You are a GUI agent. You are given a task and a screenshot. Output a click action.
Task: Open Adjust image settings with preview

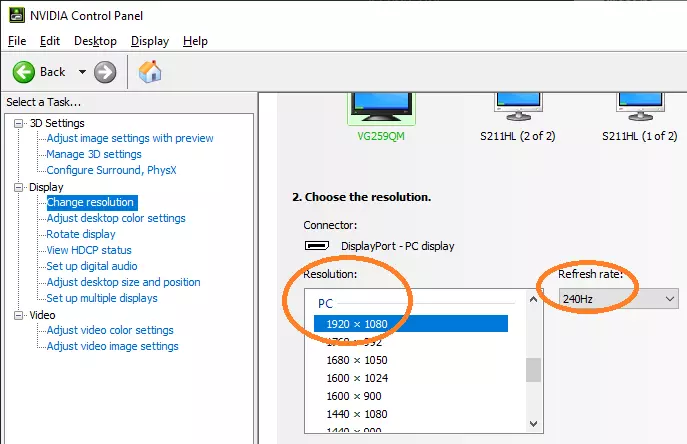pos(130,138)
